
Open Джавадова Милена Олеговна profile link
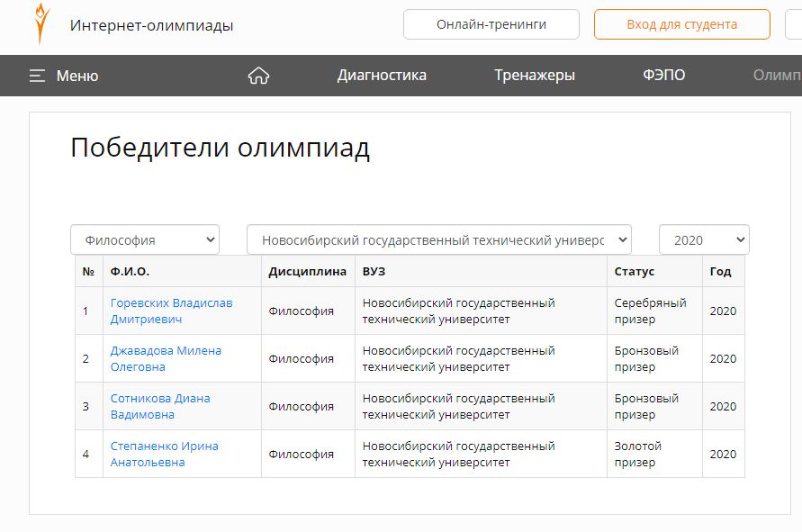point(166,358)
